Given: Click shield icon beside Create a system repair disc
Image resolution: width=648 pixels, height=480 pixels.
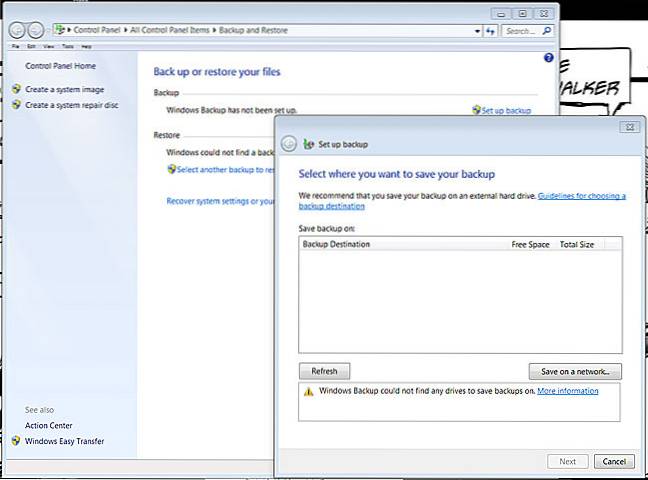Looking at the screenshot, I should click(16, 105).
